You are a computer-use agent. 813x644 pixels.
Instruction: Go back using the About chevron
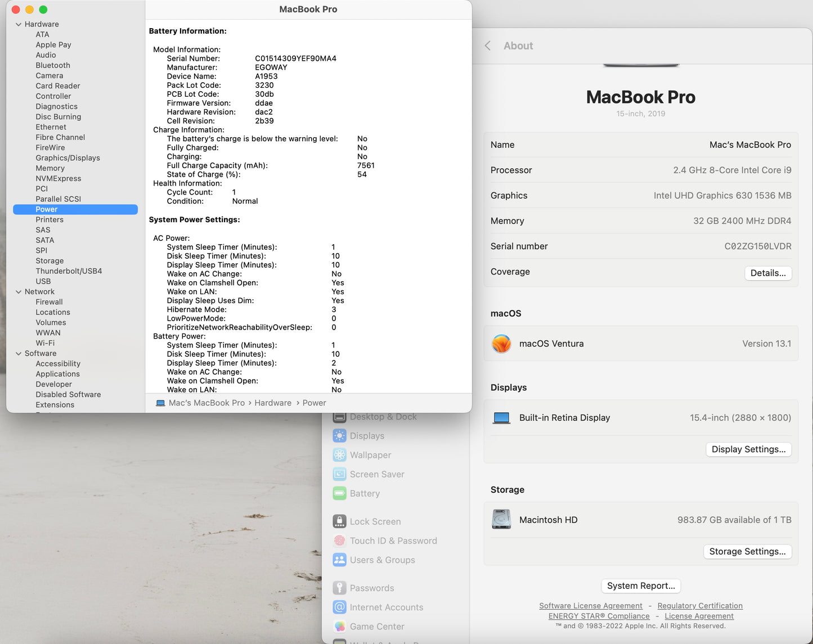coord(487,46)
